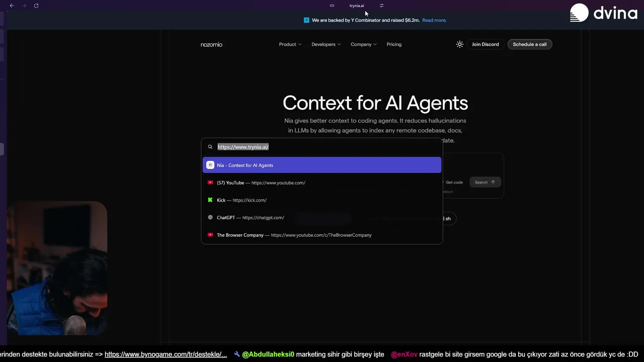Select the ChatGPT suggestion row
This screenshot has width=644, height=362.
click(x=322, y=218)
